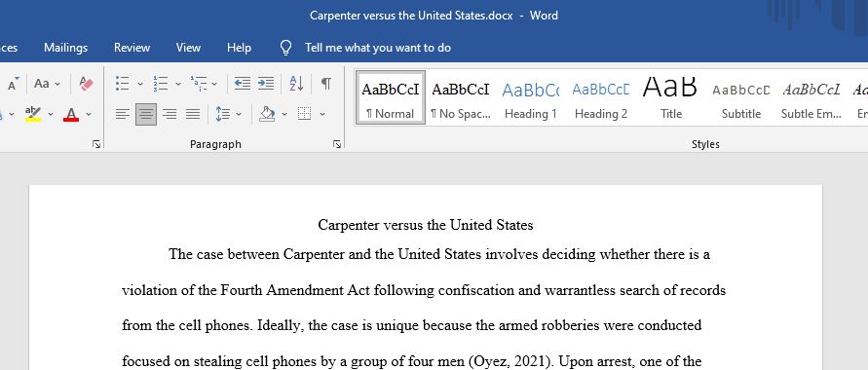Apply the Subtle Emphasis style

811,97
